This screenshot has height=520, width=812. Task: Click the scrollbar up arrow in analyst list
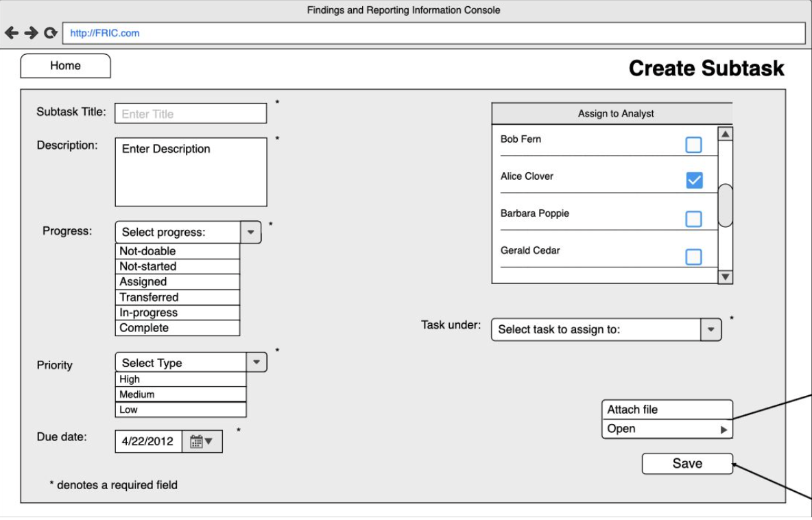pyautogui.click(x=725, y=133)
